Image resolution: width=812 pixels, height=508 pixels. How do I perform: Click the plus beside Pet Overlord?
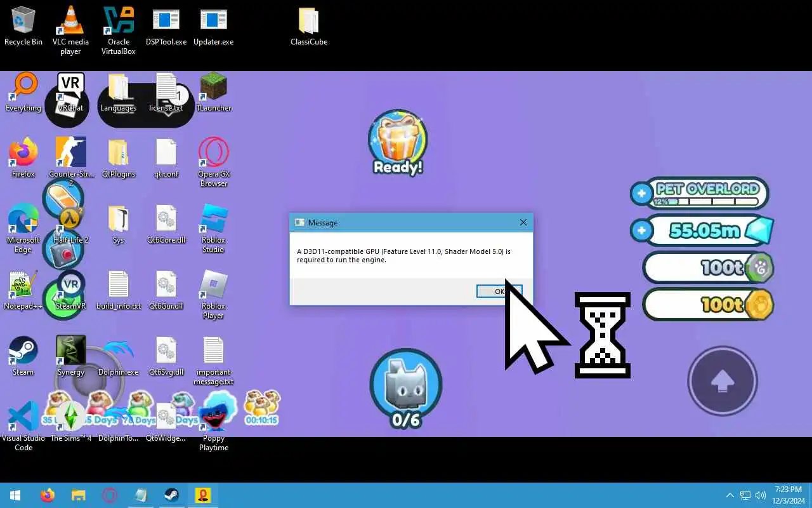pos(641,193)
